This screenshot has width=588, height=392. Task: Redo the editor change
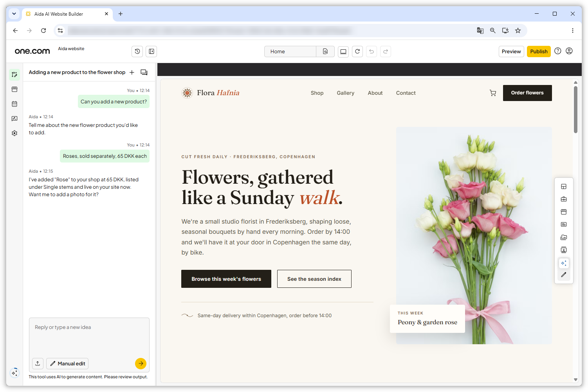pyautogui.click(x=386, y=51)
